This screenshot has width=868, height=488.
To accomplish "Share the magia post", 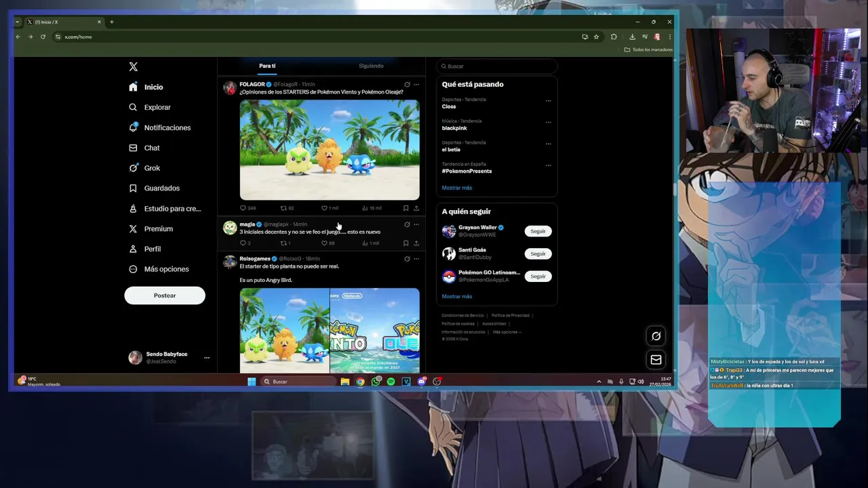I will pos(416,243).
